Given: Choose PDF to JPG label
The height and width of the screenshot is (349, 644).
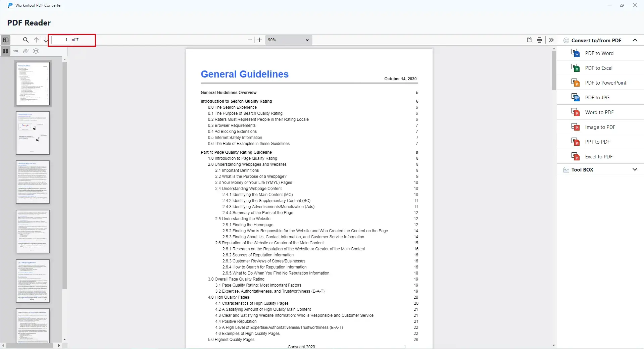Looking at the screenshot, I should pyautogui.click(x=597, y=98).
